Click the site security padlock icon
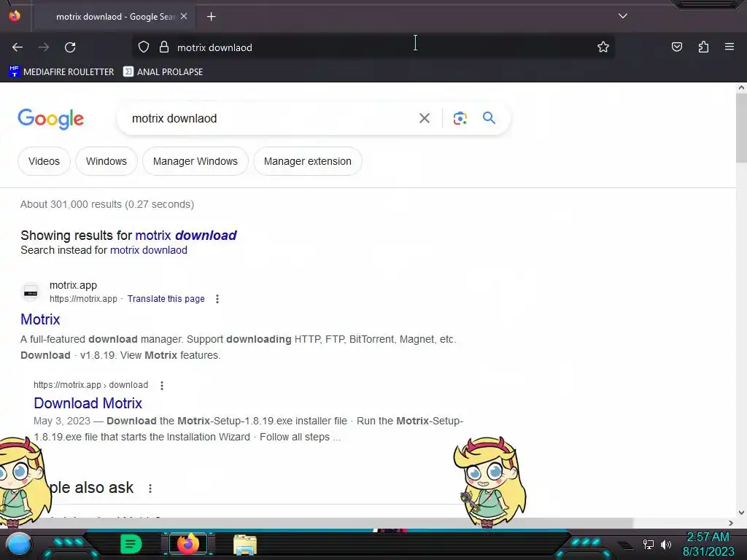Viewport: 747px width, 560px height. [x=164, y=47]
